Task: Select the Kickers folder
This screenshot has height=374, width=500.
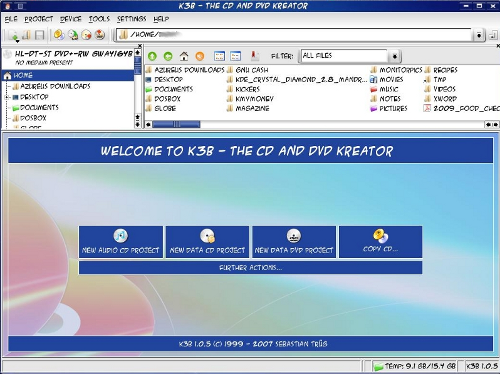Action: pyautogui.click(x=243, y=89)
